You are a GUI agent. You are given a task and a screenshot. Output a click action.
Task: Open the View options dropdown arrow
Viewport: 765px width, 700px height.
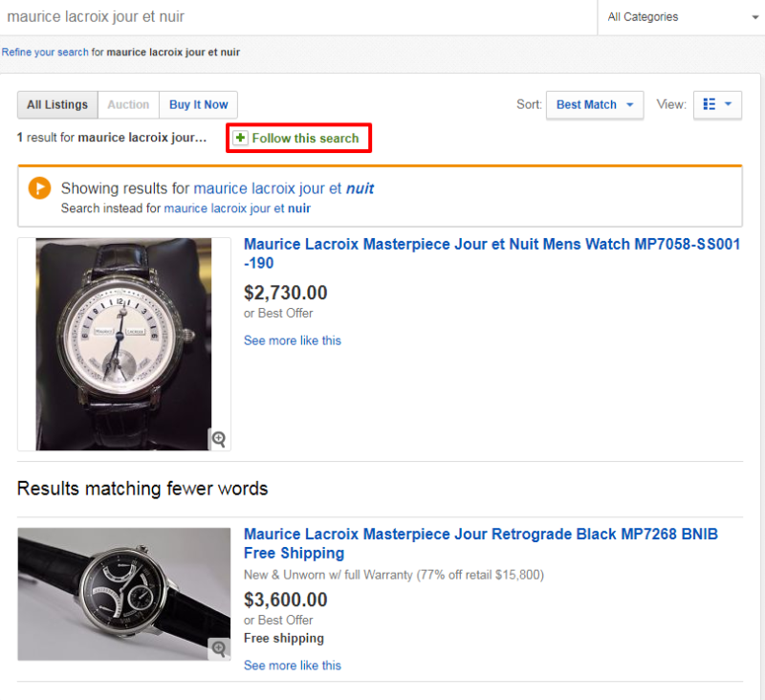pos(729,104)
